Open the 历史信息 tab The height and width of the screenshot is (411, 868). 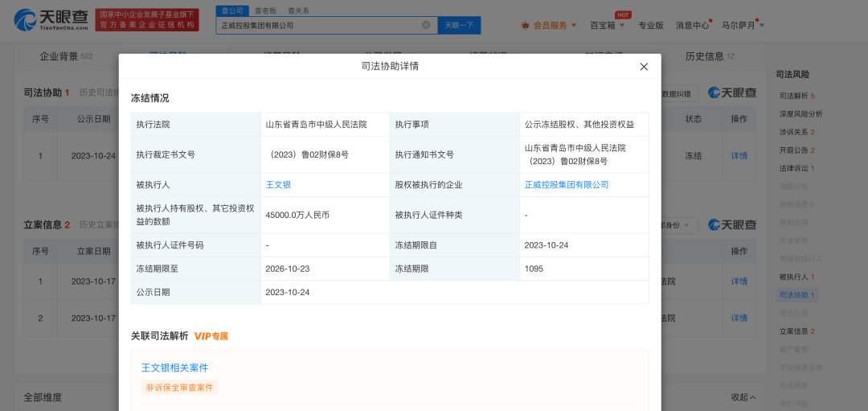tap(710, 56)
